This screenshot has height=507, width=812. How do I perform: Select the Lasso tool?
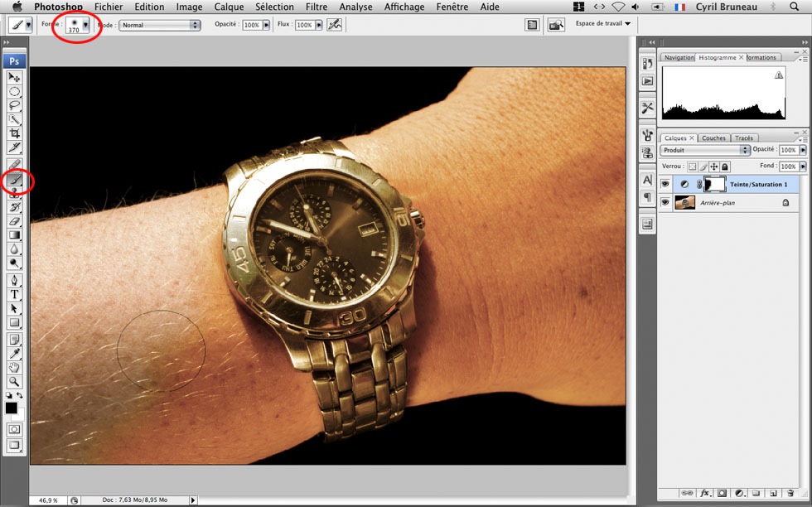pos(15,106)
